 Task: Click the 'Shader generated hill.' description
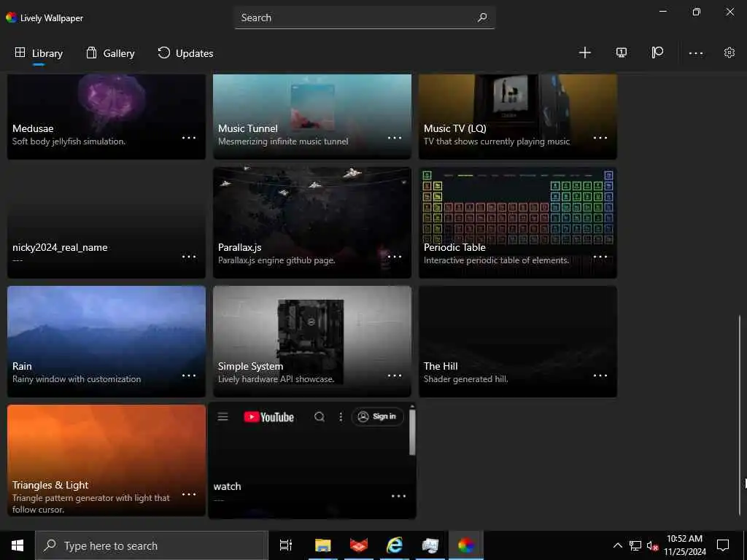pyautogui.click(x=465, y=379)
